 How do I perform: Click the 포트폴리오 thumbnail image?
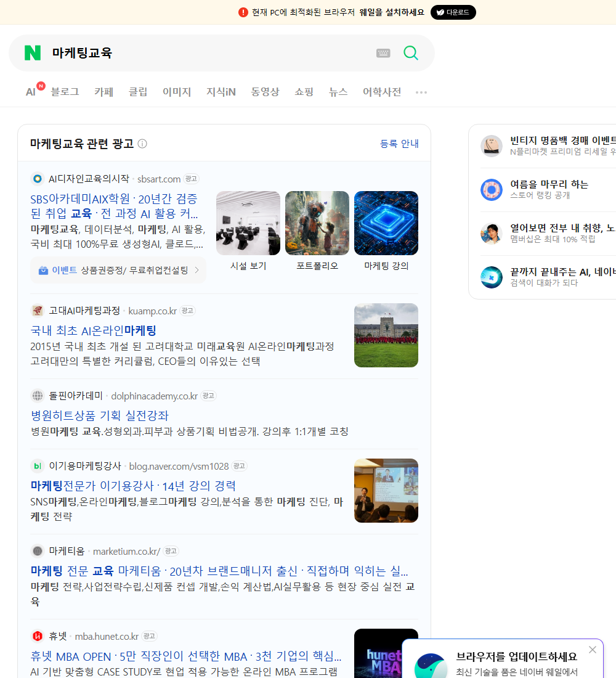point(317,223)
